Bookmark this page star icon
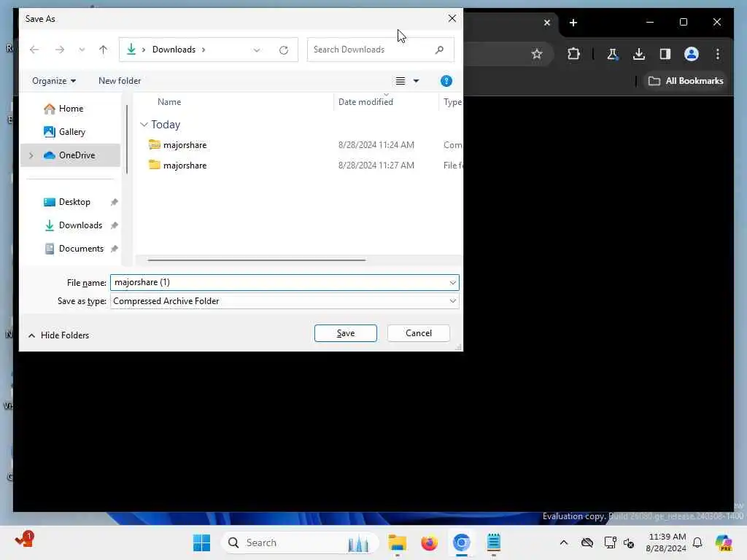747x560 pixels. click(537, 54)
